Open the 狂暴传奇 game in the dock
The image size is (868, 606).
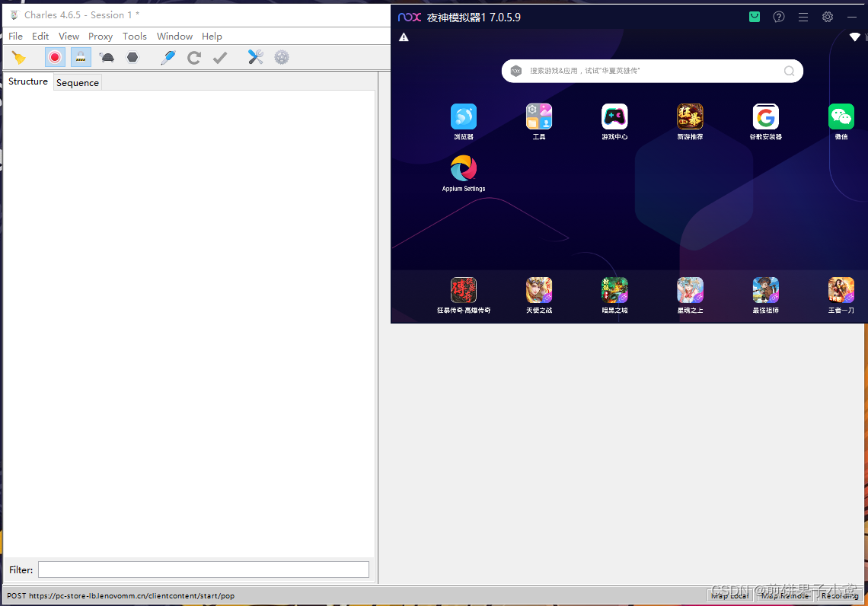pyautogui.click(x=464, y=295)
